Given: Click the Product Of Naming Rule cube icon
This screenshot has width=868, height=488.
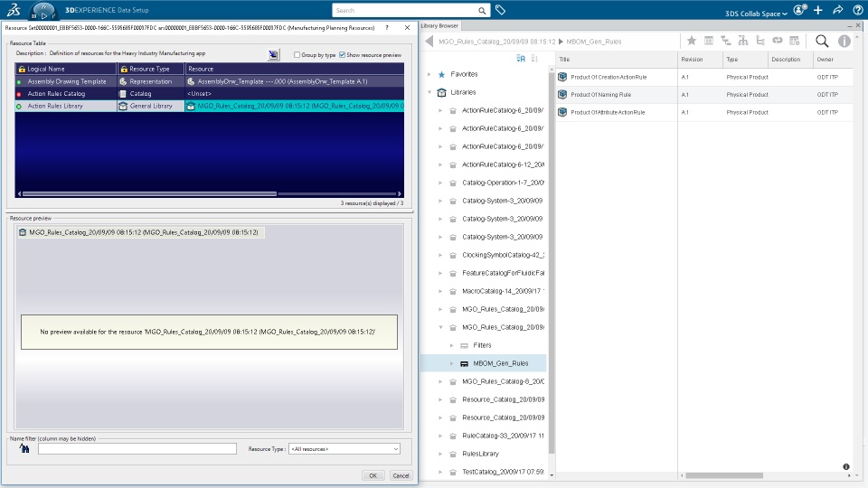Looking at the screenshot, I should (x=562, y=95).
